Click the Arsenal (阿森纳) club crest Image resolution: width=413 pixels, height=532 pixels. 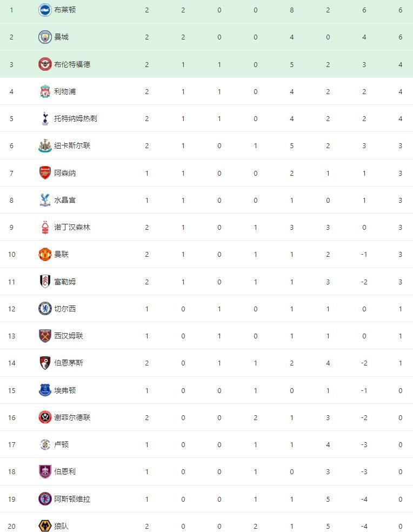click(x=45, y=173)
